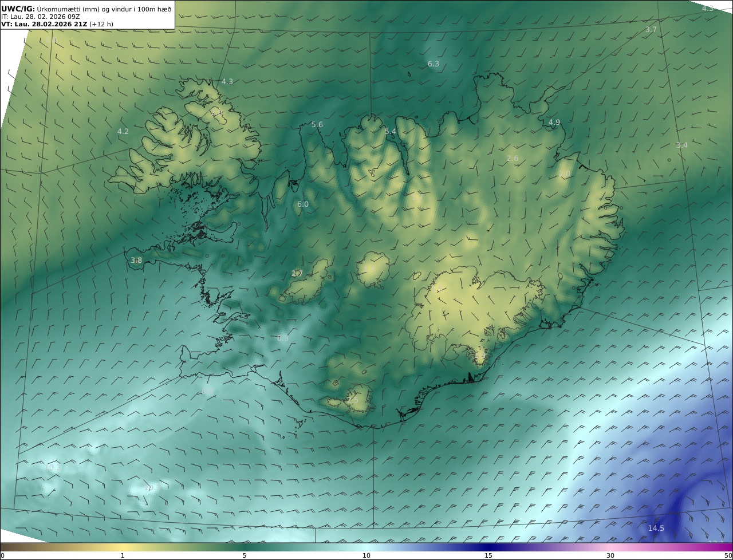This screenshot has height=560, width=733.
Task: Click the 6.3 precipitable water value on the map
Action: point(434,64)
